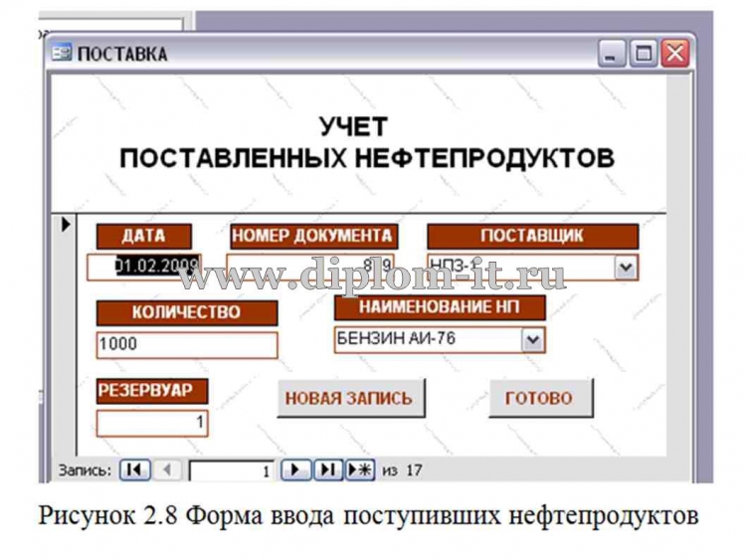The width and height of the screenshot is (746, 560).
Task: Click the ДАТА label
Action: click(144, 237)
